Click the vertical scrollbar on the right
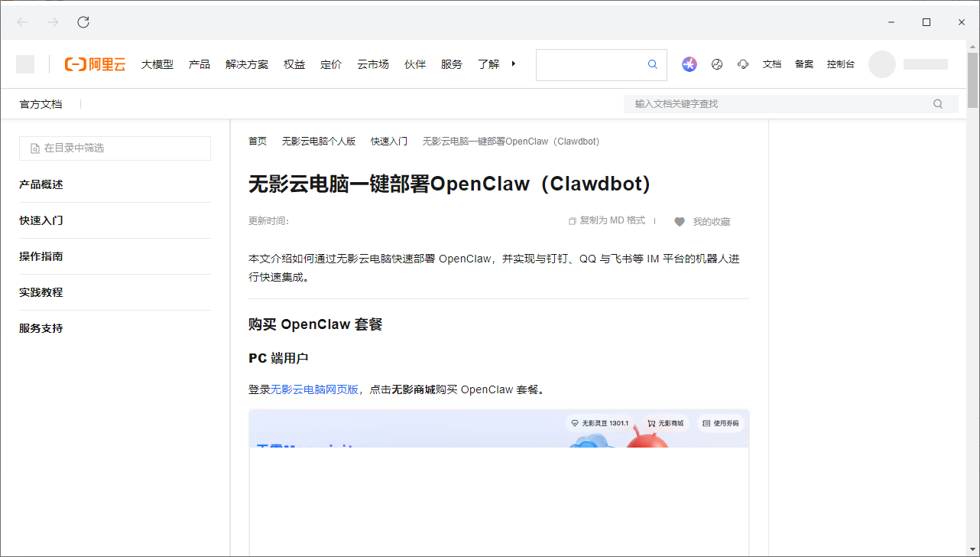 click(x=972, y=80)
